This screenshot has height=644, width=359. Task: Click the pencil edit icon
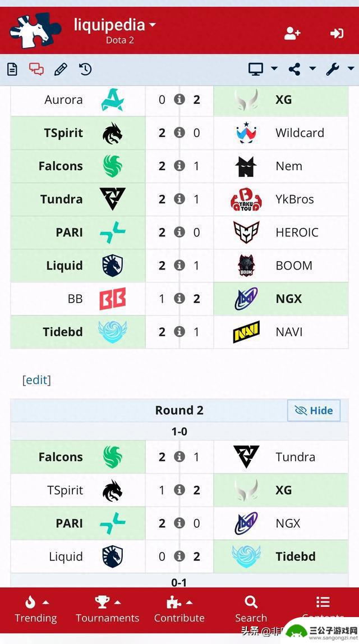[x=61, y=69]
